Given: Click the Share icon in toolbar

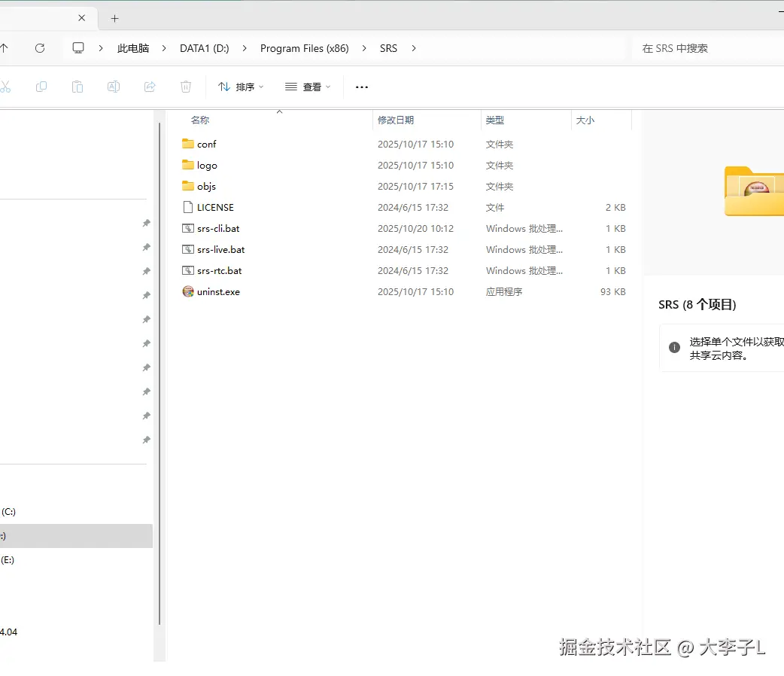Looking at the screenshot, I should point(150,87).
